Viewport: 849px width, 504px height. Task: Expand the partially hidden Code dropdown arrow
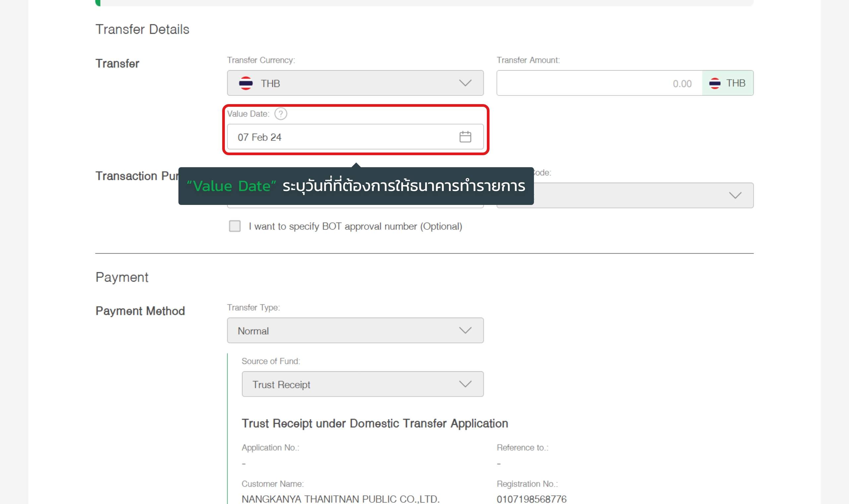point(735,195)
